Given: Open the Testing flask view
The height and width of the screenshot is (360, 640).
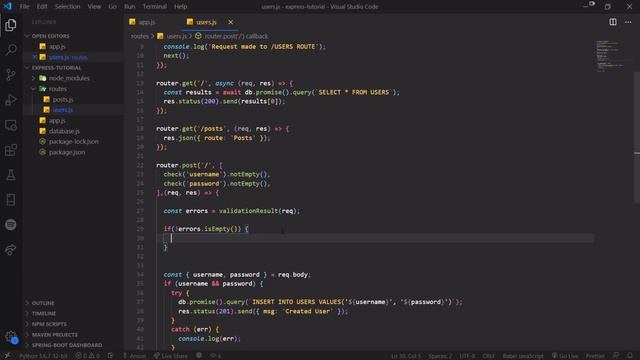Looking at the screenshot, I should tap(11, 175).
